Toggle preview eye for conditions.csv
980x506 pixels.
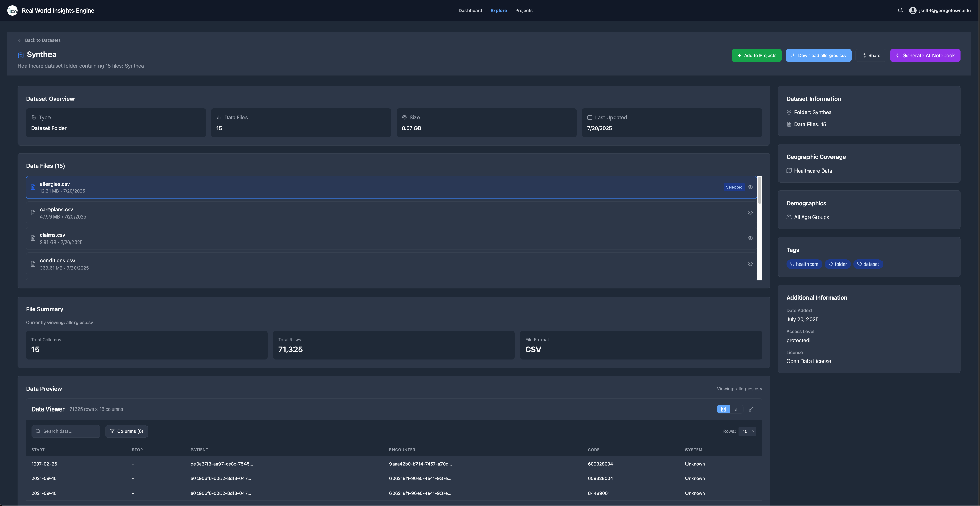pos(750,264)
